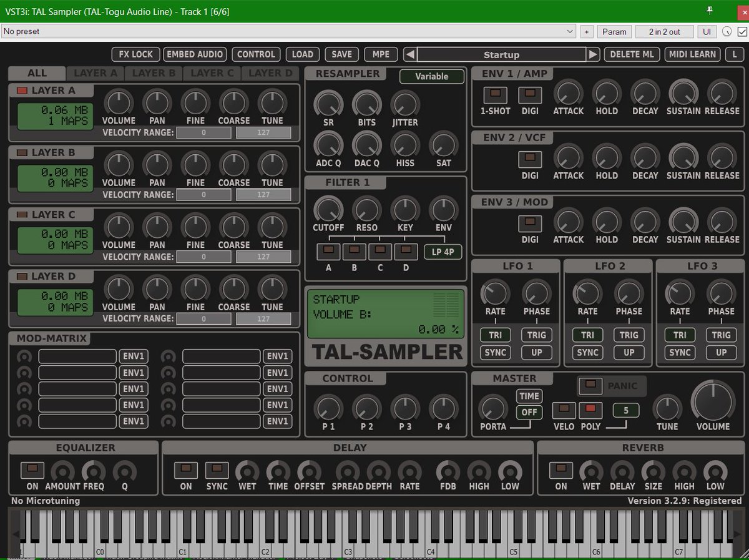Viewport: 749px width, 560px height.
Task: Switch to the LAYER C tab
Action: (x=212, y=73)
